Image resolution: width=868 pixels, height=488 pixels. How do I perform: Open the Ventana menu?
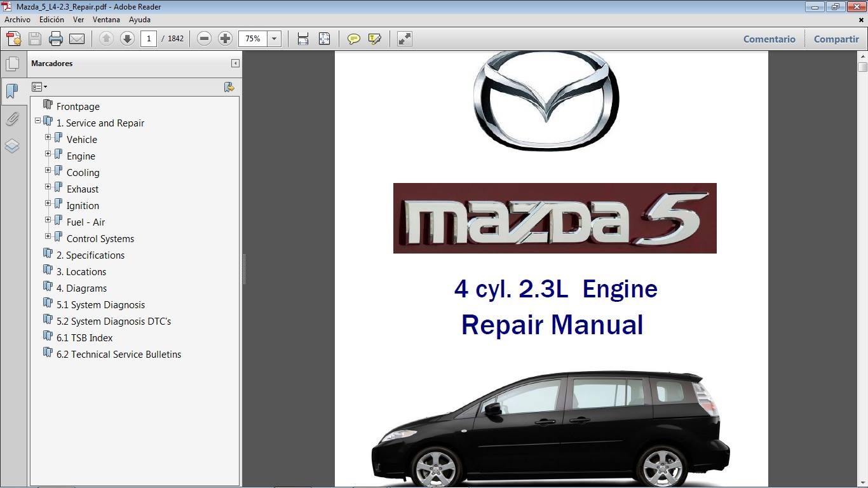[106, 20]
